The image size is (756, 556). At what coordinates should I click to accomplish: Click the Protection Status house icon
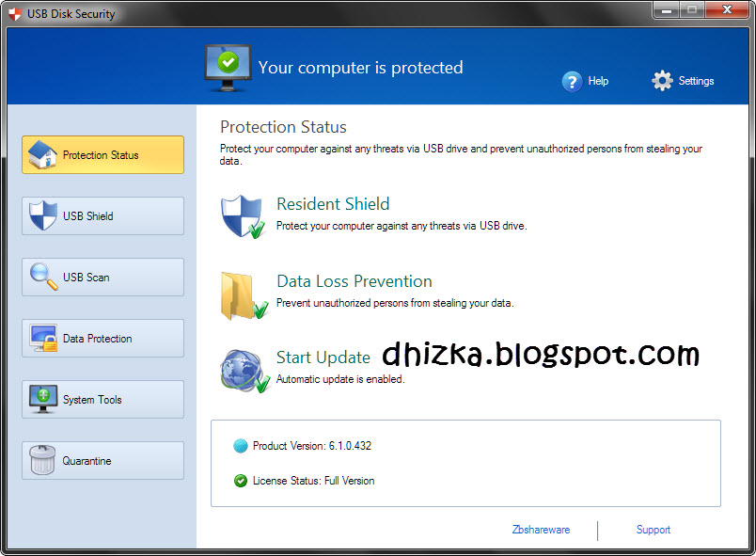point(42,154)
